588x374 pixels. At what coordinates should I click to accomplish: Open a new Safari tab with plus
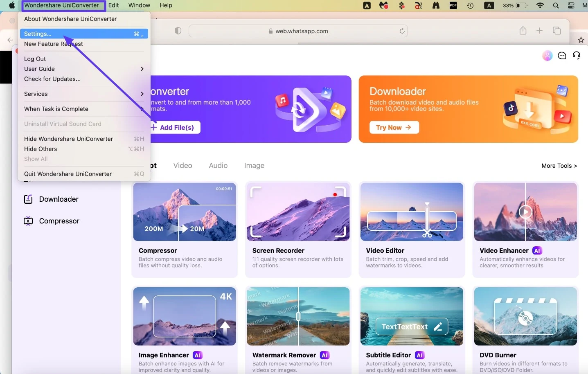click(x=540, y=31)
